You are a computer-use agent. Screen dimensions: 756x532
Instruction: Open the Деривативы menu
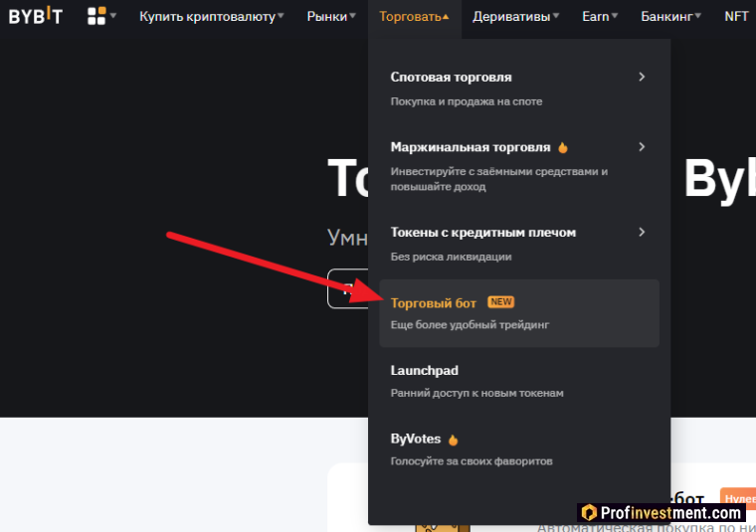[516, 16]
